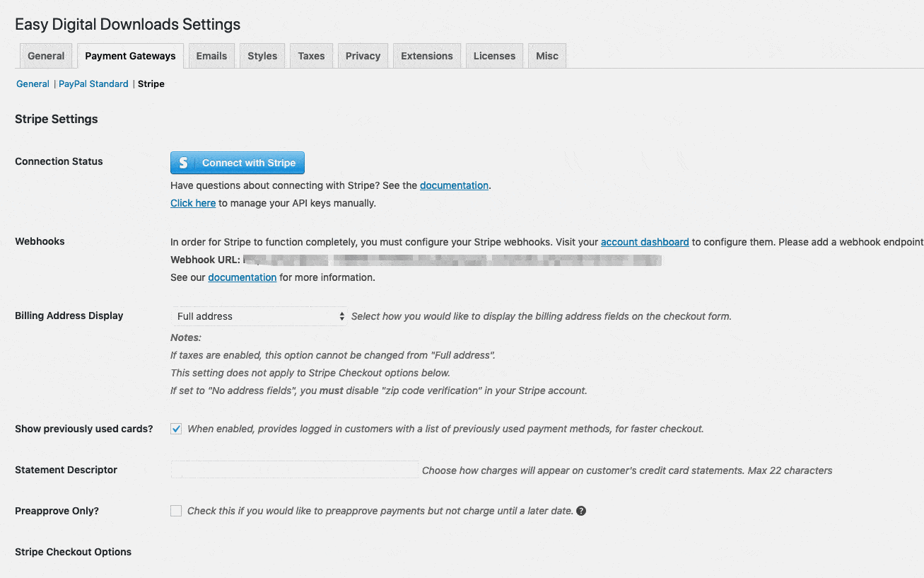The height and width of the screenshot is (578, 924).
Task: Open the General gateway sub-section link
Action: [33, 83]
